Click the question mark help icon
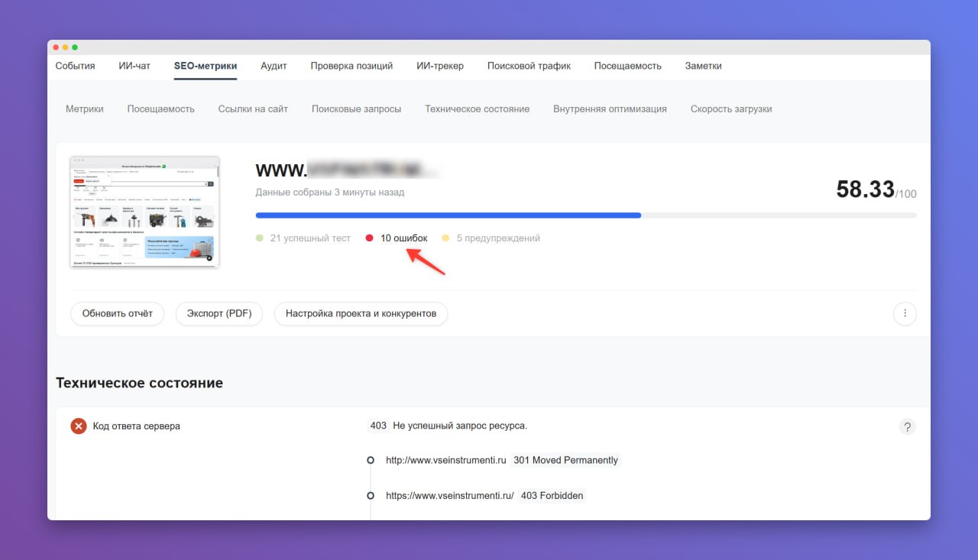 tap(907, 427)
